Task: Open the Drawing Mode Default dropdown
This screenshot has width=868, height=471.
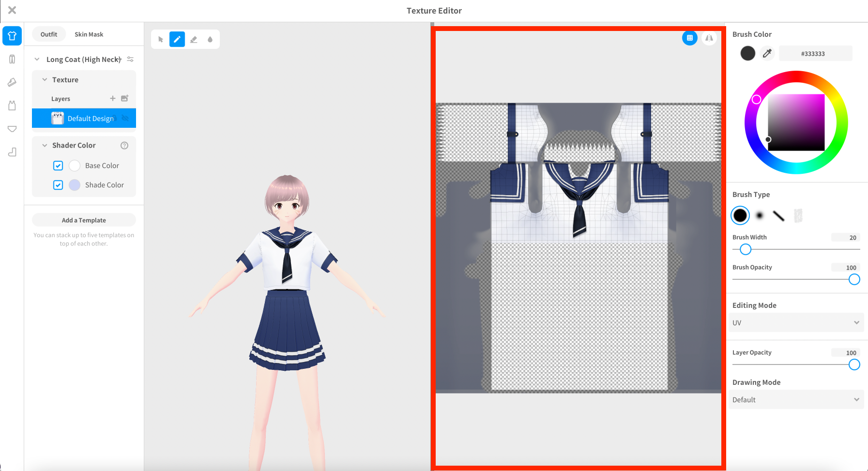Action: [x=796, y=399]
